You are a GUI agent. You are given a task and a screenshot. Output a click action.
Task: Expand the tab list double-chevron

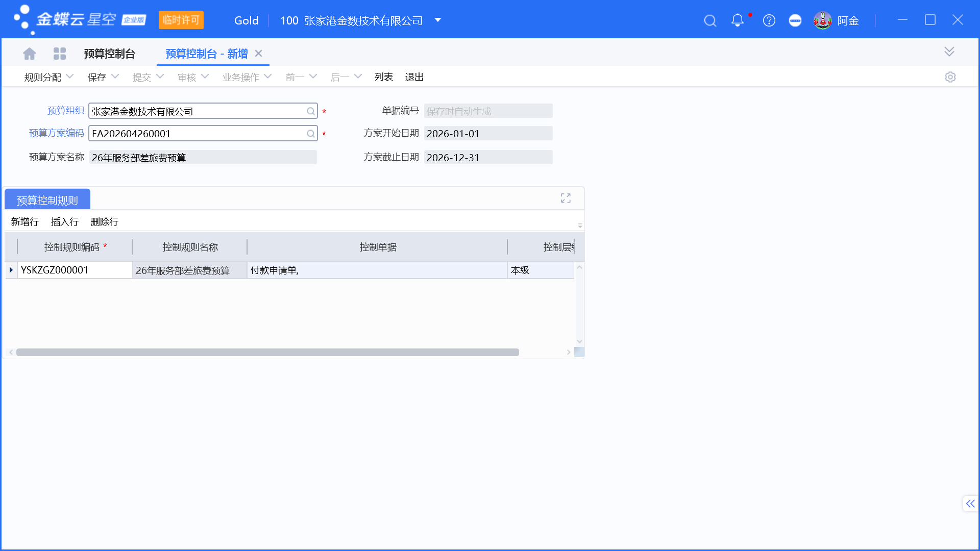(949, 52)
